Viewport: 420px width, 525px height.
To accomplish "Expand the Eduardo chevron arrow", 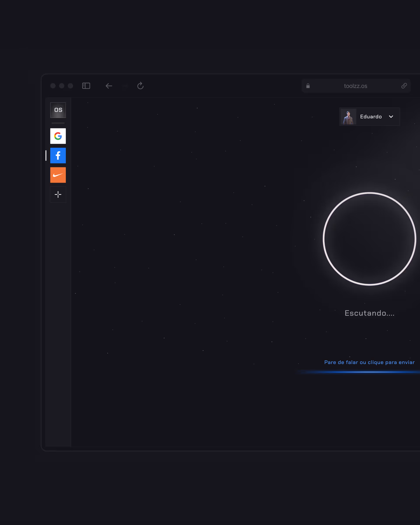I will [391, 117].
